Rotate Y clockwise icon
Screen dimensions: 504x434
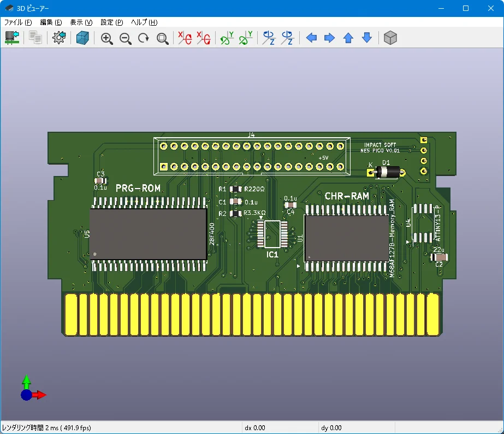(x=227, y=38)
